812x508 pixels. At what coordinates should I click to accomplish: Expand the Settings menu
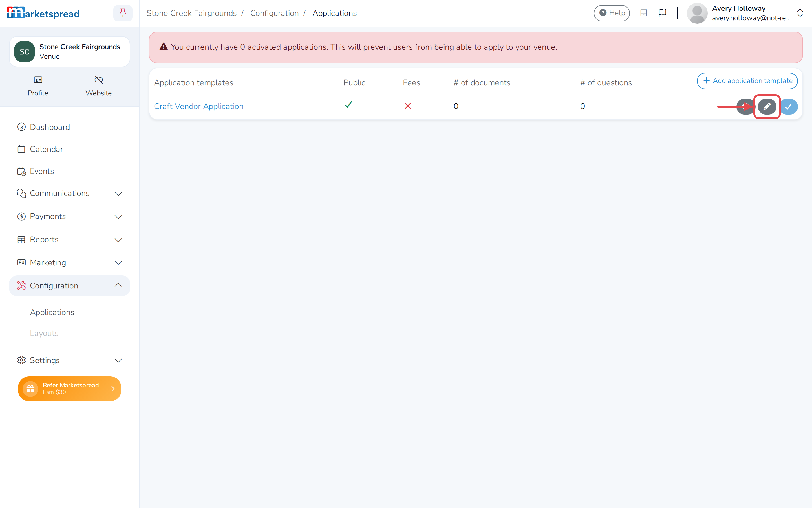pyautogui.click(x=69, y=360)
